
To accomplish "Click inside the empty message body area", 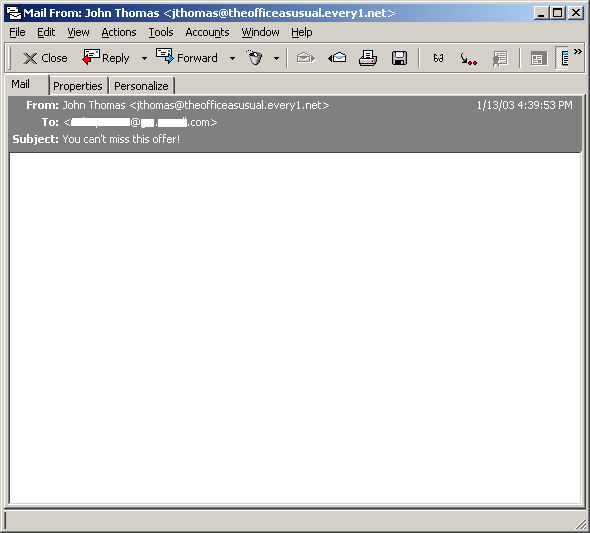I will (x=295, y=327).
